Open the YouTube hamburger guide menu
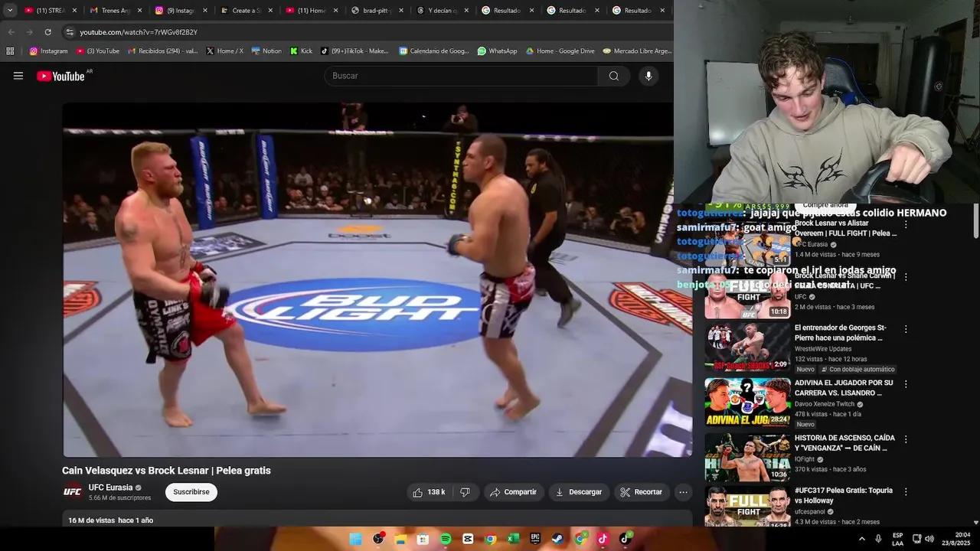Viewport: 980px width, 551px height. 18,76
